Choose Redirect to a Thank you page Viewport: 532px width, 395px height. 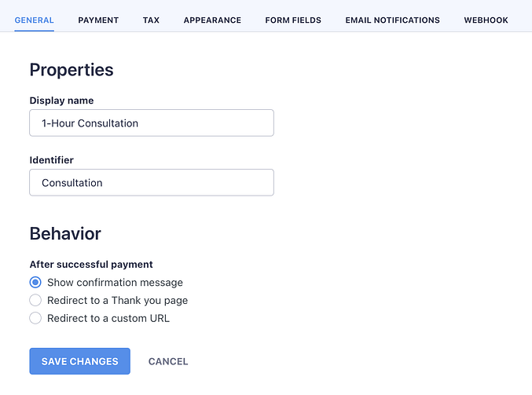(35, 300)
